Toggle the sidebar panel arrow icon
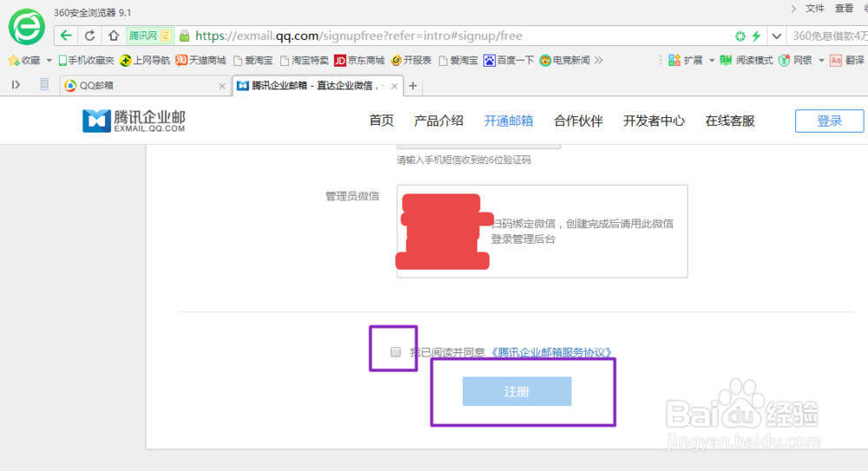 click(x=16, y=85)
